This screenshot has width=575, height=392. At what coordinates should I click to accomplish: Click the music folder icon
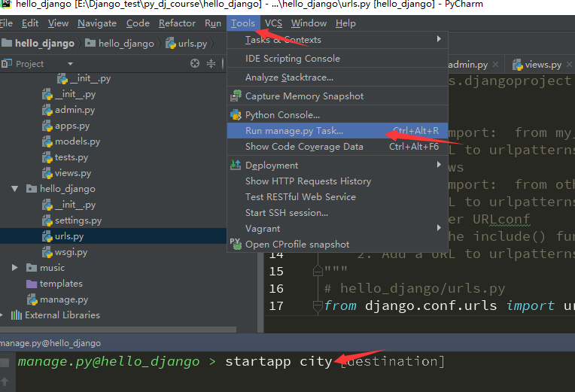(32, 268)
